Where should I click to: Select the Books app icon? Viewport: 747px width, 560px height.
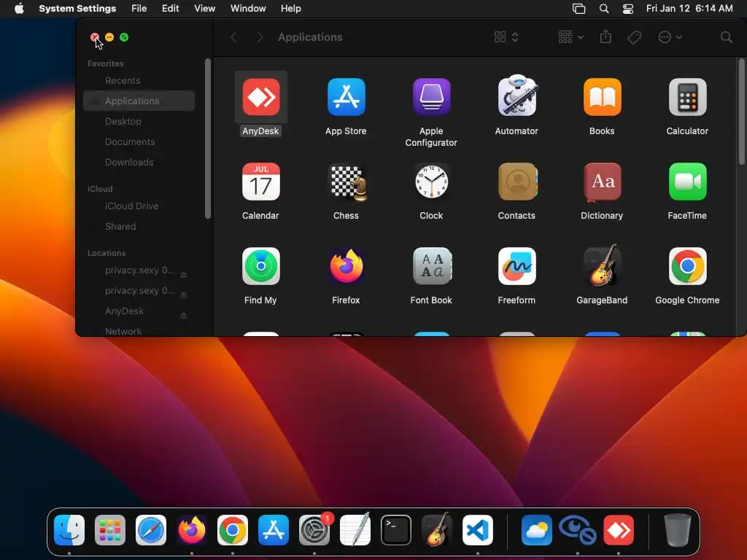point(602,97)
